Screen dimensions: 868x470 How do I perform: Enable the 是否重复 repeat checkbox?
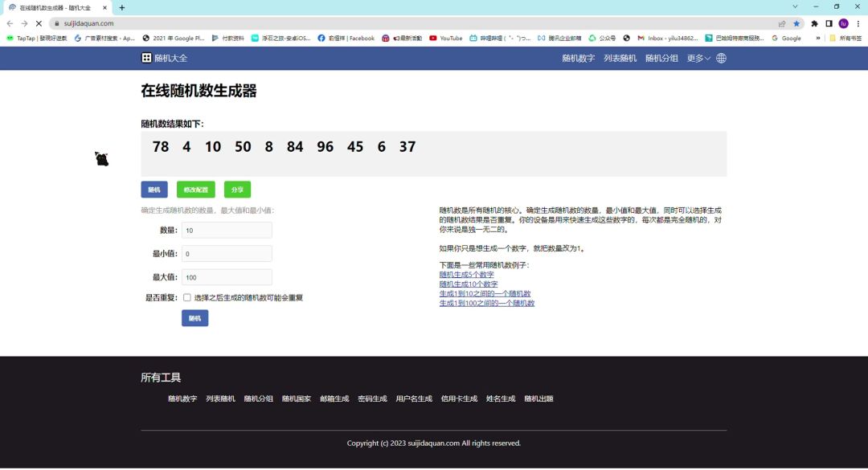(x=187, y=297)
